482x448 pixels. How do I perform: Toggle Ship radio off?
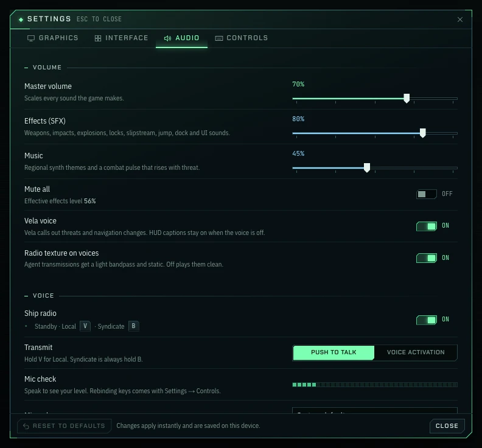(427, 320)
